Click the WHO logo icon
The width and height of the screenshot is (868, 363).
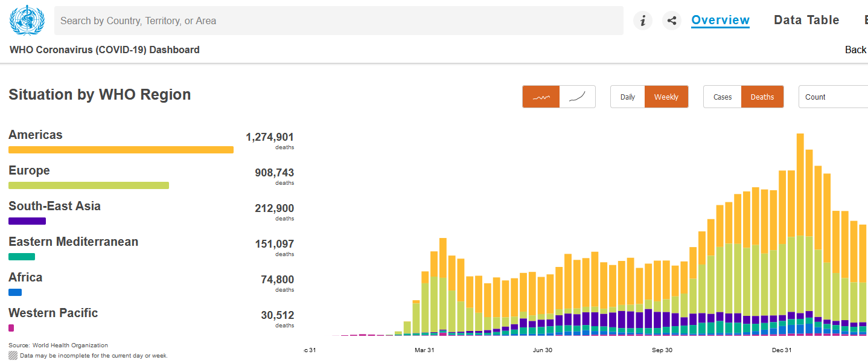[27, 20]
